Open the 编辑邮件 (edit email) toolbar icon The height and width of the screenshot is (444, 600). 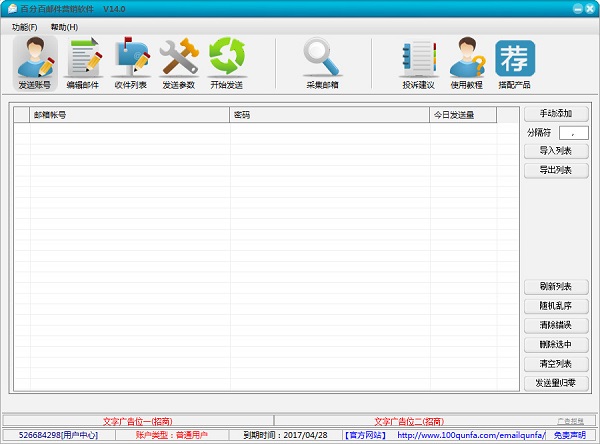pos(82,62)
